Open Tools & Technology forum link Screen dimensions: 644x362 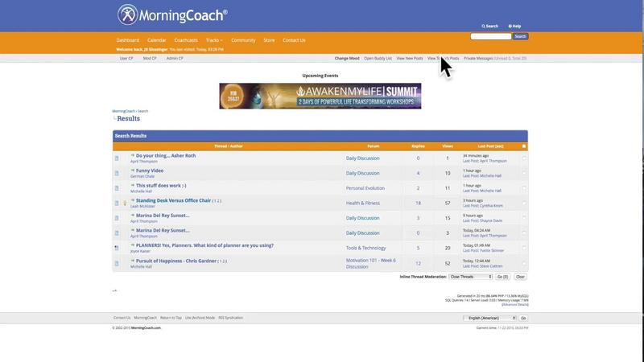365,248
